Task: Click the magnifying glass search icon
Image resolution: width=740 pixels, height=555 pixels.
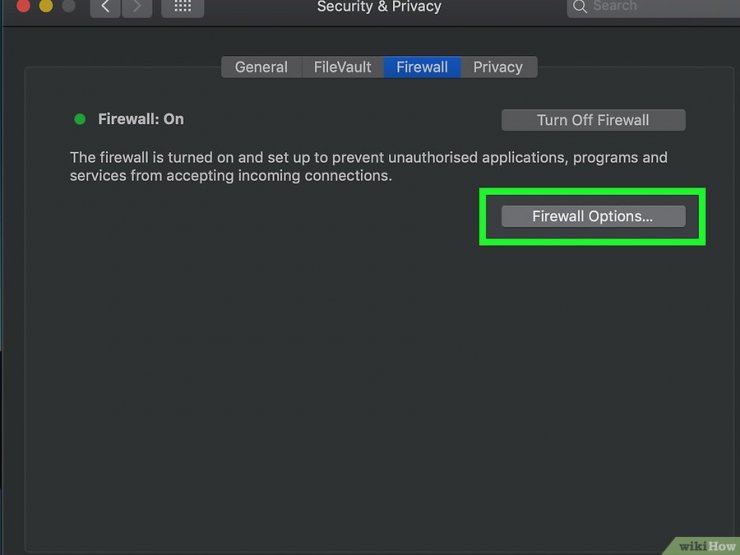Action: (580, 7)
